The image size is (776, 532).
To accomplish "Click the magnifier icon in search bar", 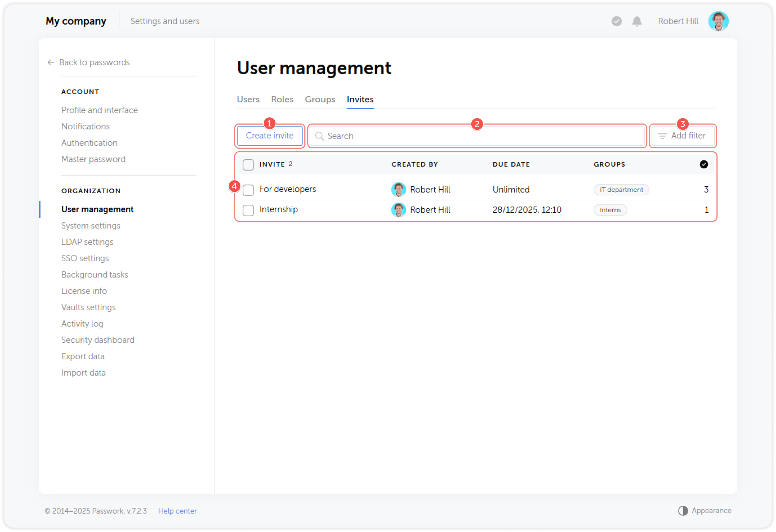I will tap(320, 136).
